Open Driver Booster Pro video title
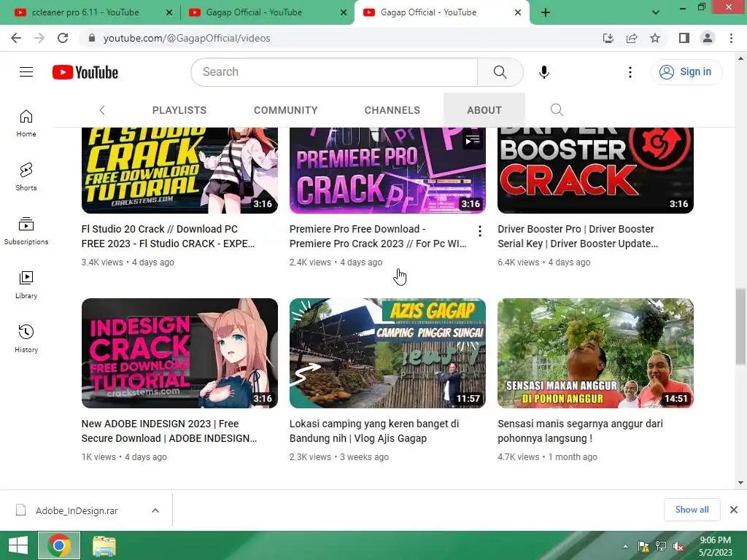The image size is (747, 560). click(x=578, y=236)
